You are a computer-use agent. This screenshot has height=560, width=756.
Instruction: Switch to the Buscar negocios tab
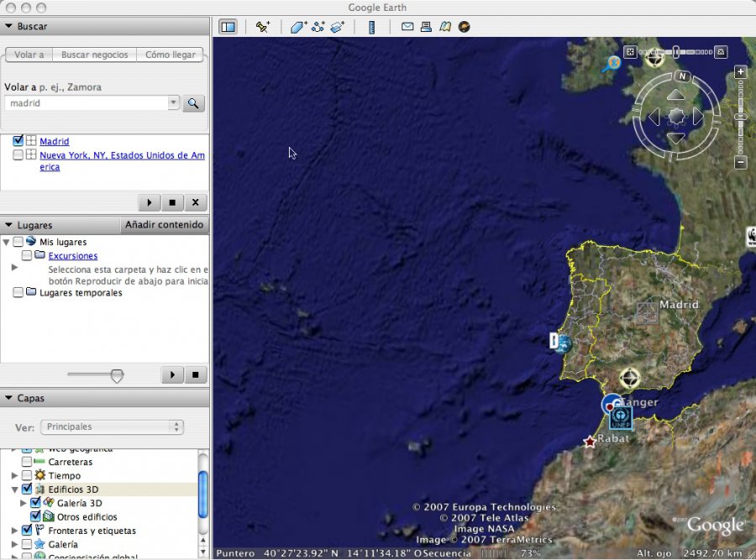pos(94,55)
